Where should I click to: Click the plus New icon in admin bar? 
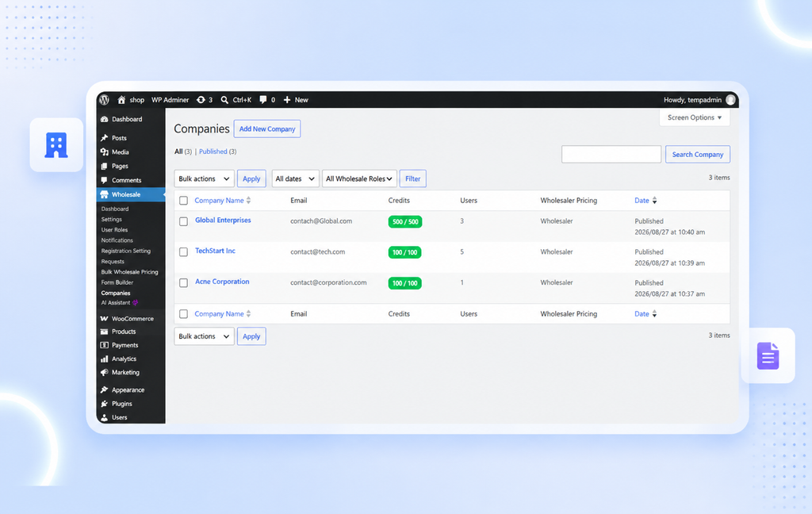tap(287, 99)
